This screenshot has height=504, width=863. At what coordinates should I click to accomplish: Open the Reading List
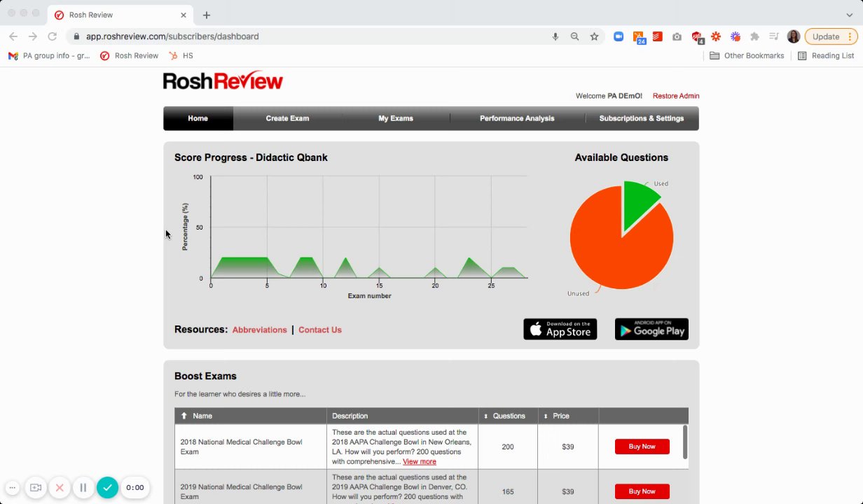826,55
